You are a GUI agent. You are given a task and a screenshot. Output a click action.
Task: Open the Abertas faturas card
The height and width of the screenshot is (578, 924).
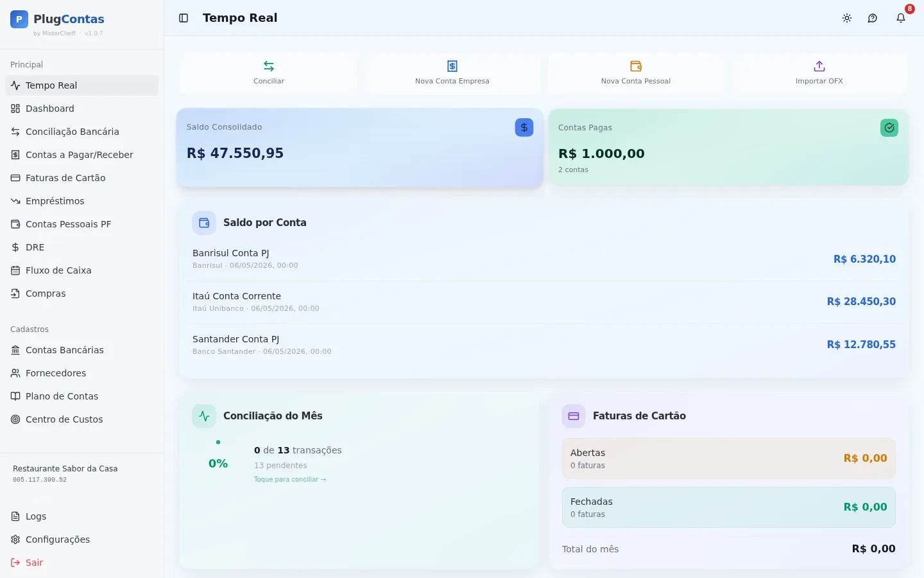[729, 459]
